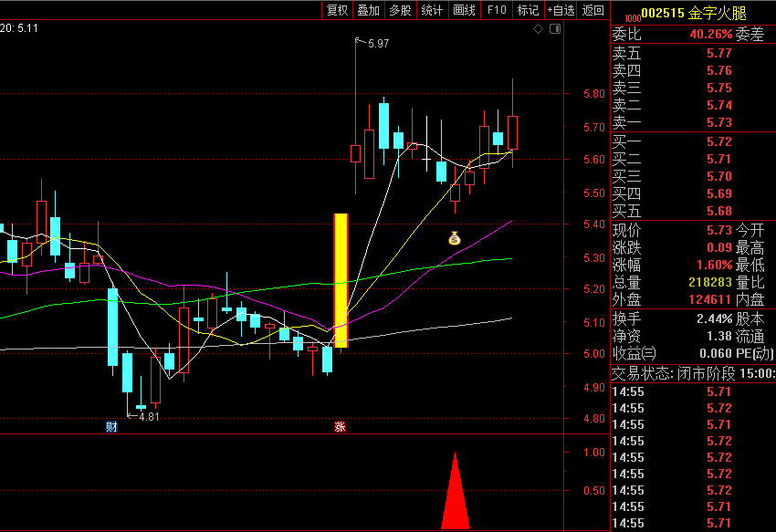Select the 多股 view

point(401,10)
